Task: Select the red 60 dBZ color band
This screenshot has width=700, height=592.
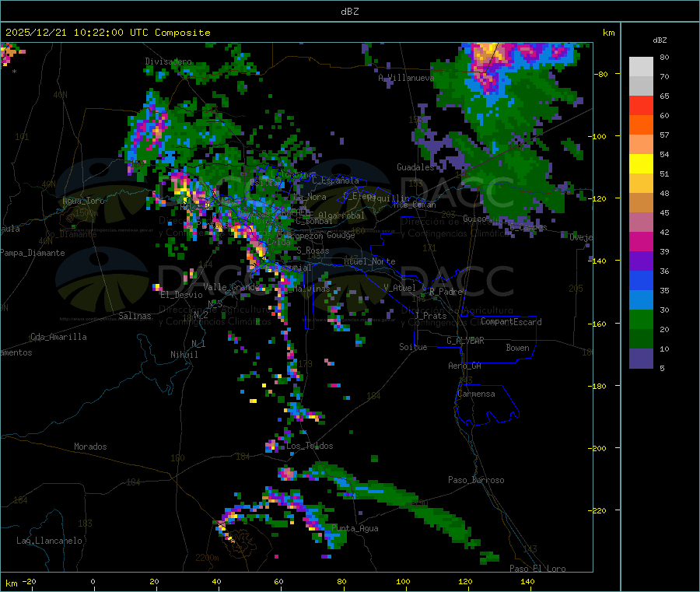Action: click(641, 105)
